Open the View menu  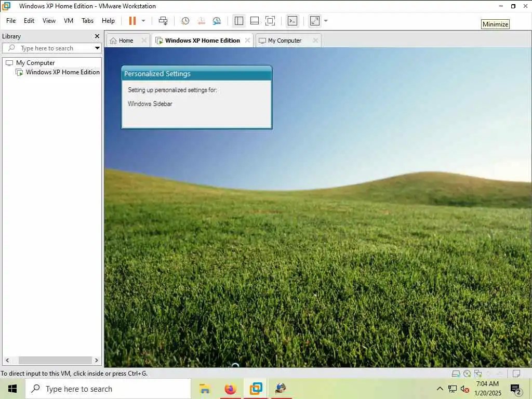point(49,21)
